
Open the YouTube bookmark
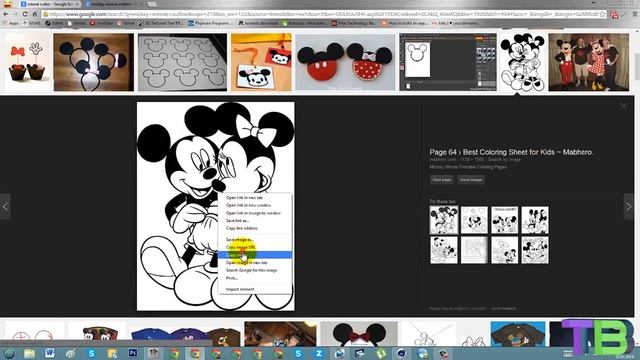pyautogui.click(x=102, y=23)
